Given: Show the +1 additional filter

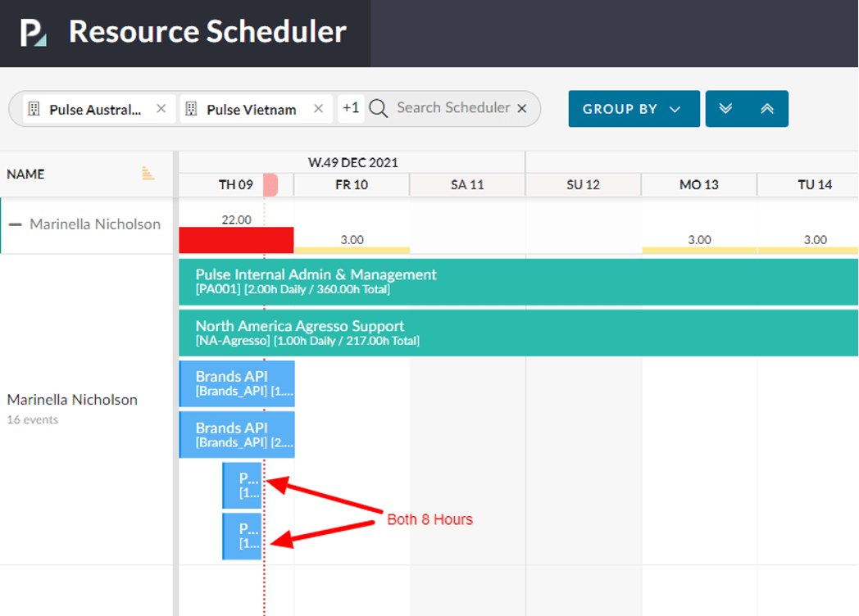Looking at the screenshot, I should [351, 108].
